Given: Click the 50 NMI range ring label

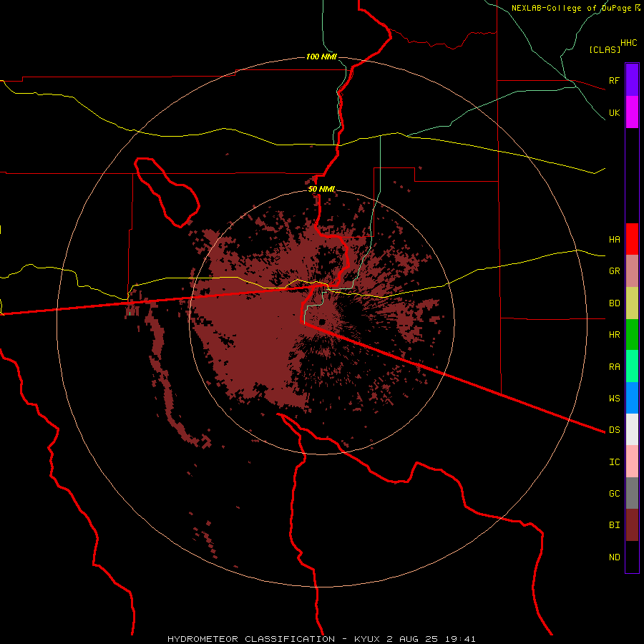Looking at the screenshot, I should click(x=321, y=189).
